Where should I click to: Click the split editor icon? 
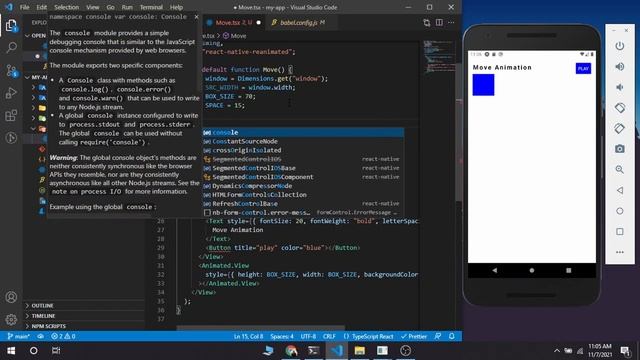[439, 22]
